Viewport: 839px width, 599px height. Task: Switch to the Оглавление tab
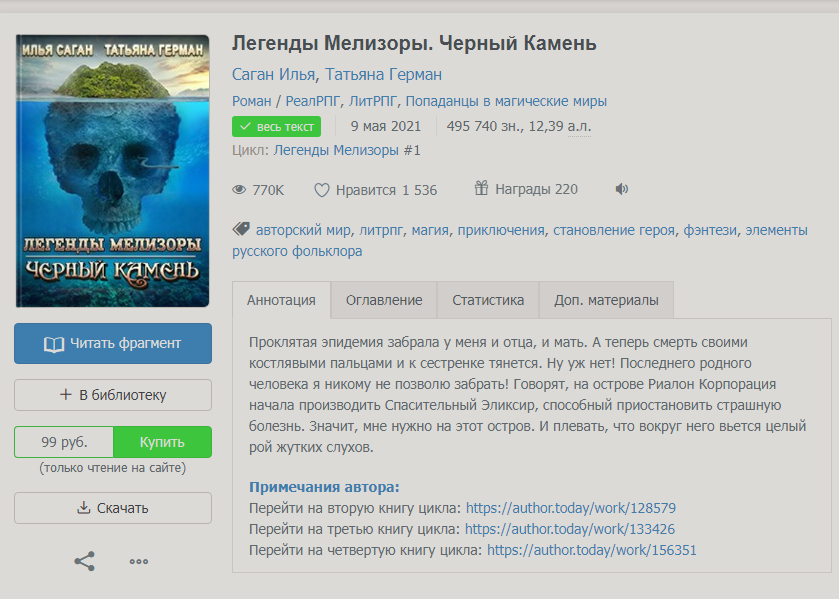coord(384,300)
